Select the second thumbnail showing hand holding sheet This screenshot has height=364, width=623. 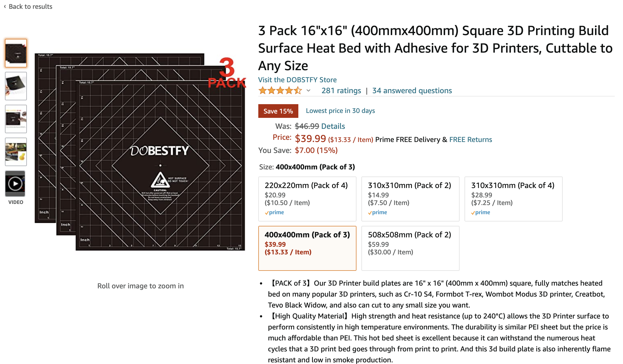coord(16,86)
